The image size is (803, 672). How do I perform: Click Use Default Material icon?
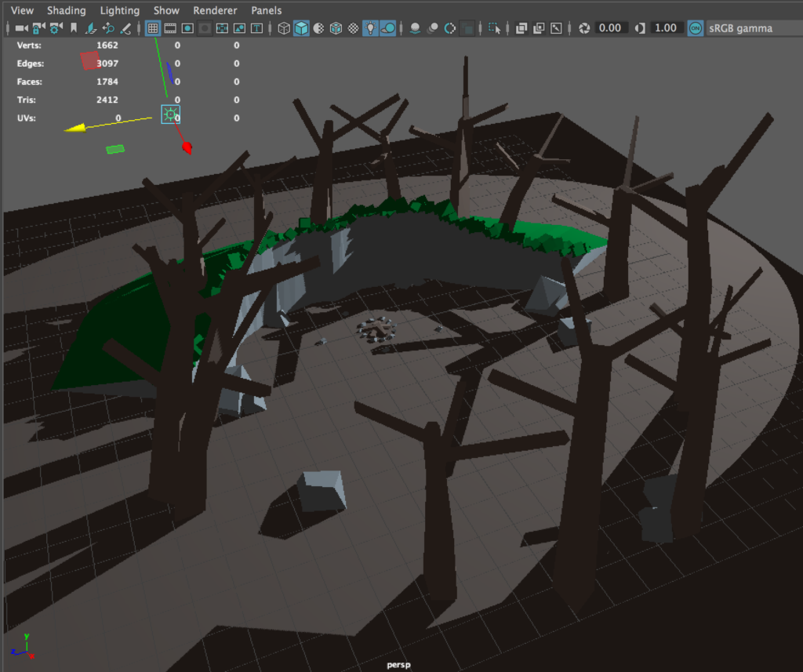[x=318, y=28]
